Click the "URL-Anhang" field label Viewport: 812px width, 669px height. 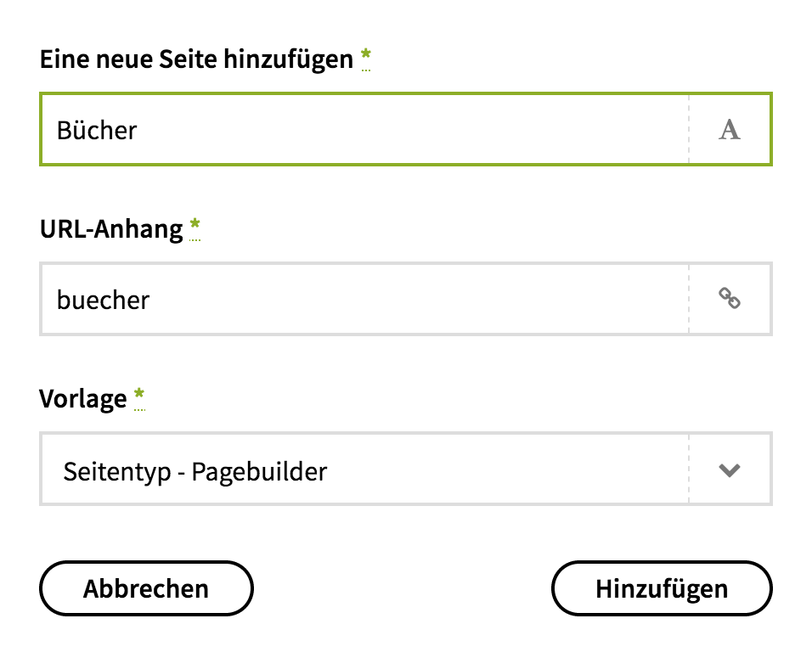point(111,228)
